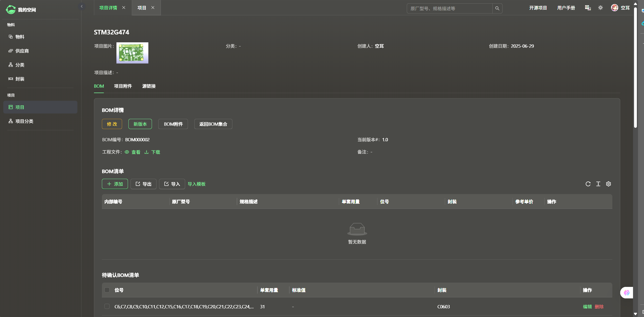The height and width of the screenshot is (317, 644).
Task: Click 下载 to download engineering file
Action: click(x=152, y=152)
